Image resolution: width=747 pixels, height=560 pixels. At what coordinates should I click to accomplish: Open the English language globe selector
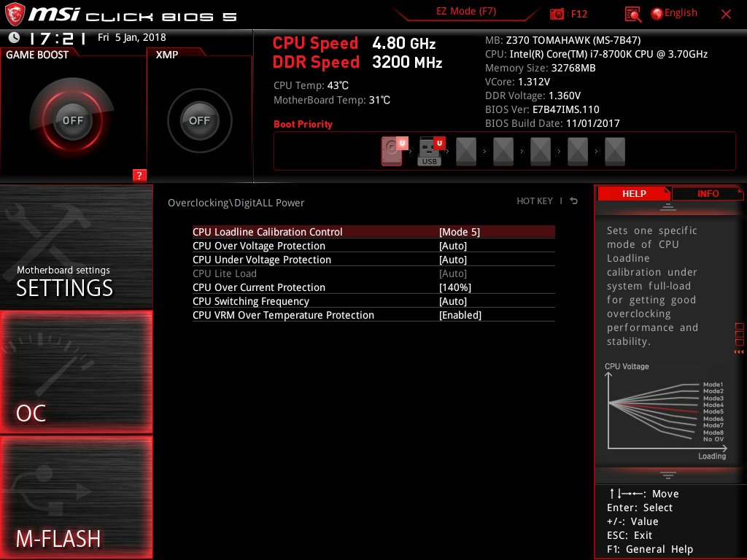pos(674,13)
